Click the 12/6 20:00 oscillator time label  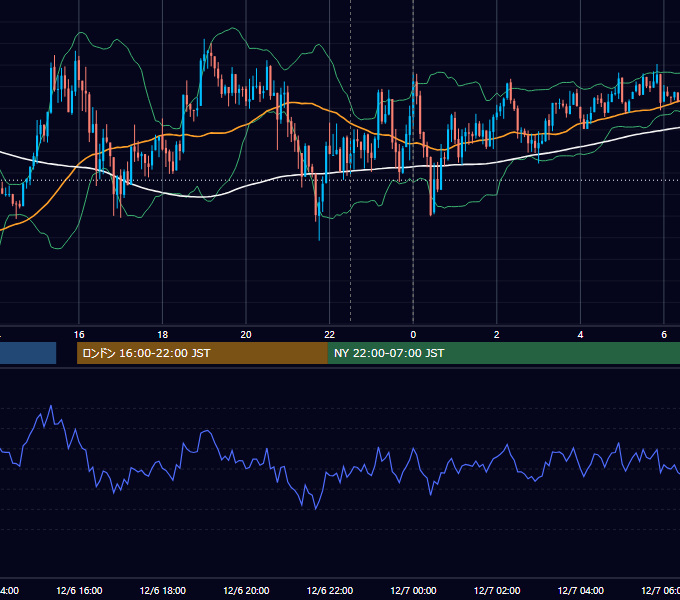246,590
